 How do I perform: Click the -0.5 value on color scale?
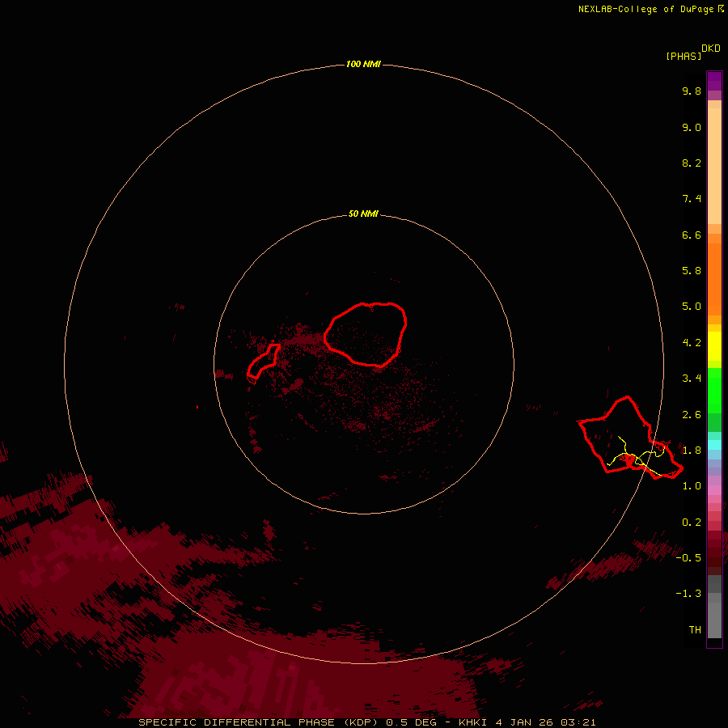pos(688,558)
